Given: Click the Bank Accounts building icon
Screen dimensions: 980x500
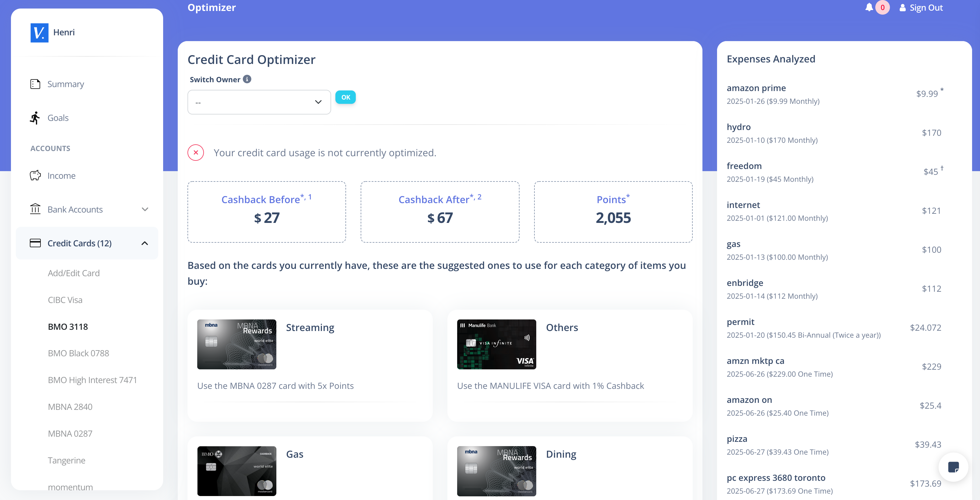Looking at the screenshot, I should [35, 209].
